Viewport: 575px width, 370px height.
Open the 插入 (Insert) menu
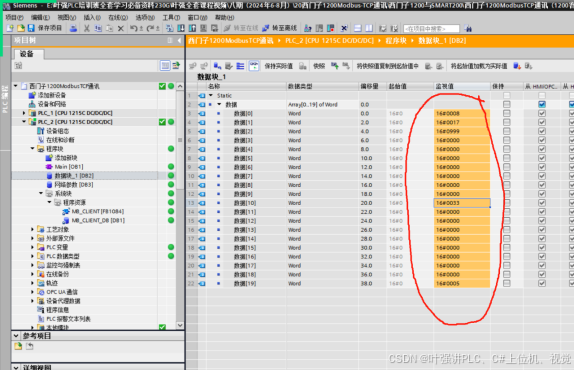92,18
